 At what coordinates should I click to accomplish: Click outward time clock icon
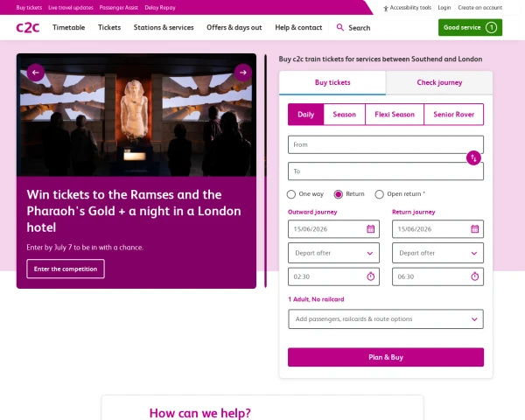[370, 276]
